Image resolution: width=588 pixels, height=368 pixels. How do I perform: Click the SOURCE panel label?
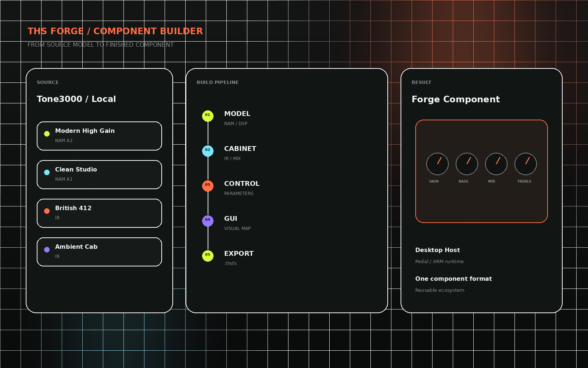(48, 82)
